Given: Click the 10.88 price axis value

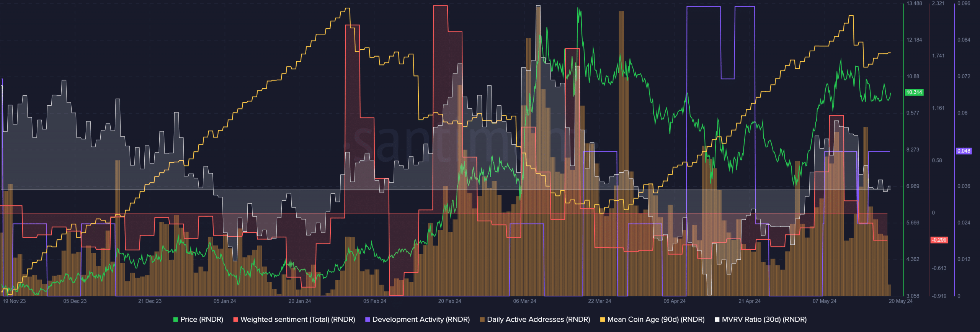Looking at the screenshot, I should (913, 76).
